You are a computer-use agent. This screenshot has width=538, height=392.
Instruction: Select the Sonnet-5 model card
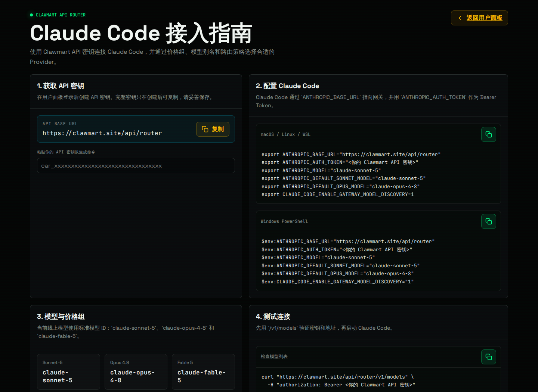tap(68, 372)
